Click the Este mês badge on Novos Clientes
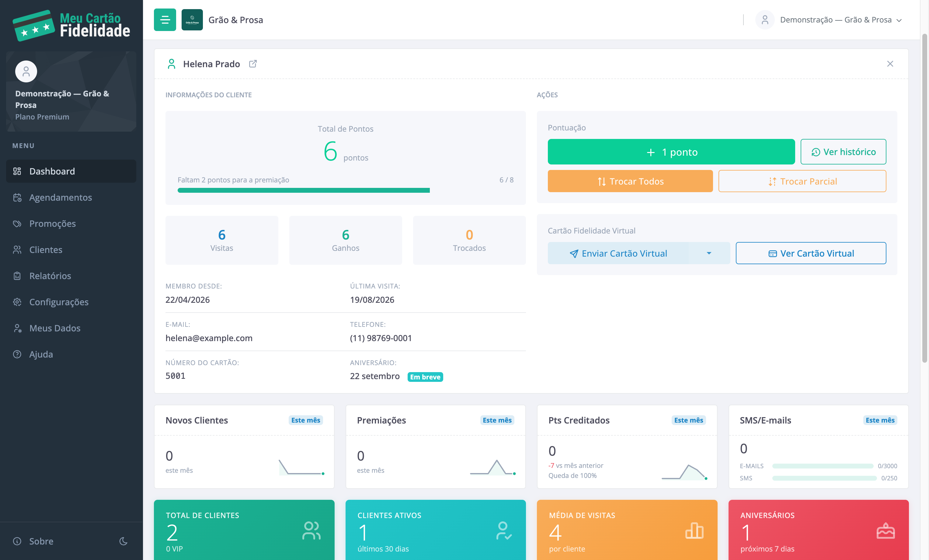Viewport: 929px width, 560px height. point(305,420)
